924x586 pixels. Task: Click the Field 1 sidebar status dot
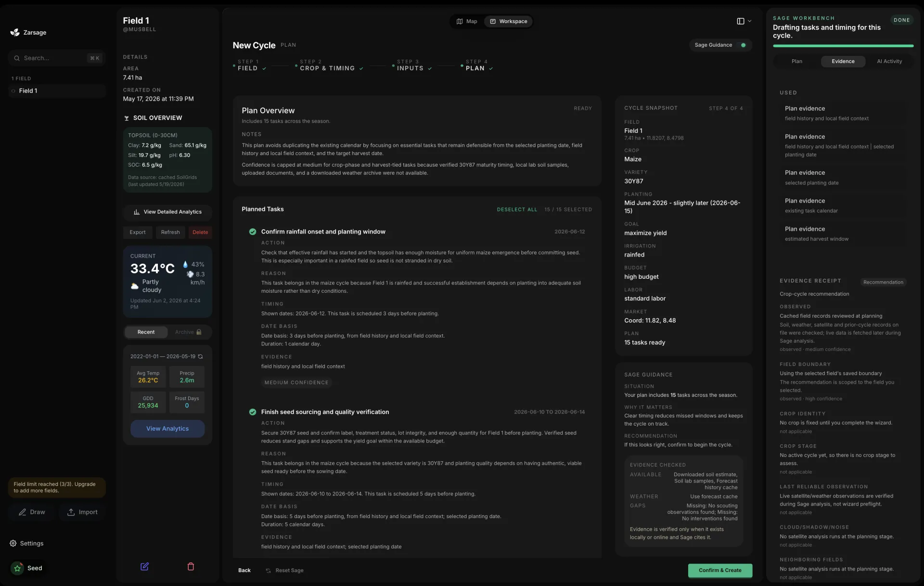[13, 91]
